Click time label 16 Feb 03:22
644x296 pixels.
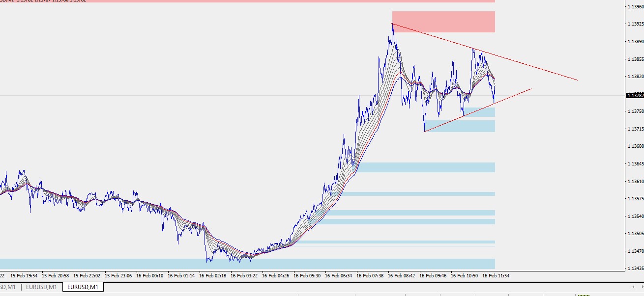click(x=244, y=276)
